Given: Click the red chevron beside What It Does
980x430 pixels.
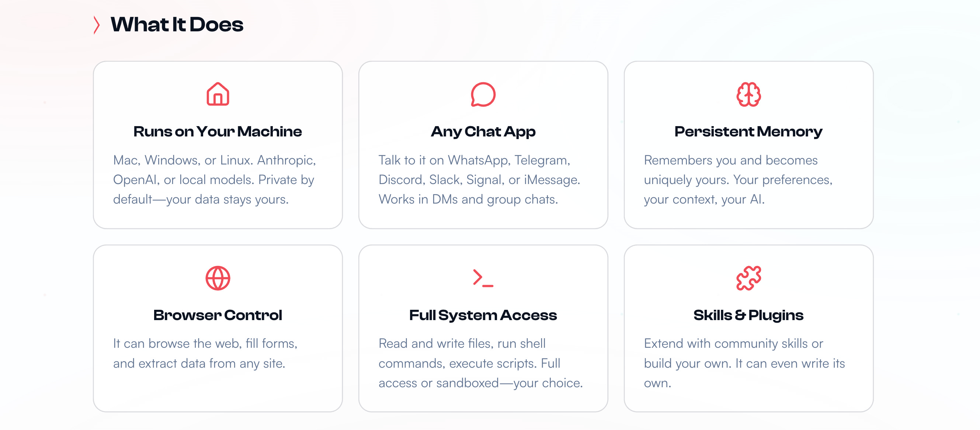Looking at the screenshot, I should pyautogui.click(x=97, y=25).
